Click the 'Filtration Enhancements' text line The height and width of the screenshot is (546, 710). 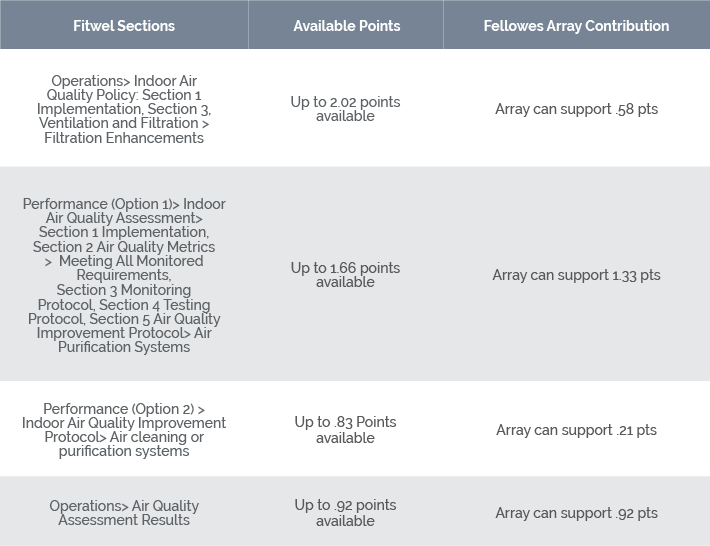pos(124,138)
